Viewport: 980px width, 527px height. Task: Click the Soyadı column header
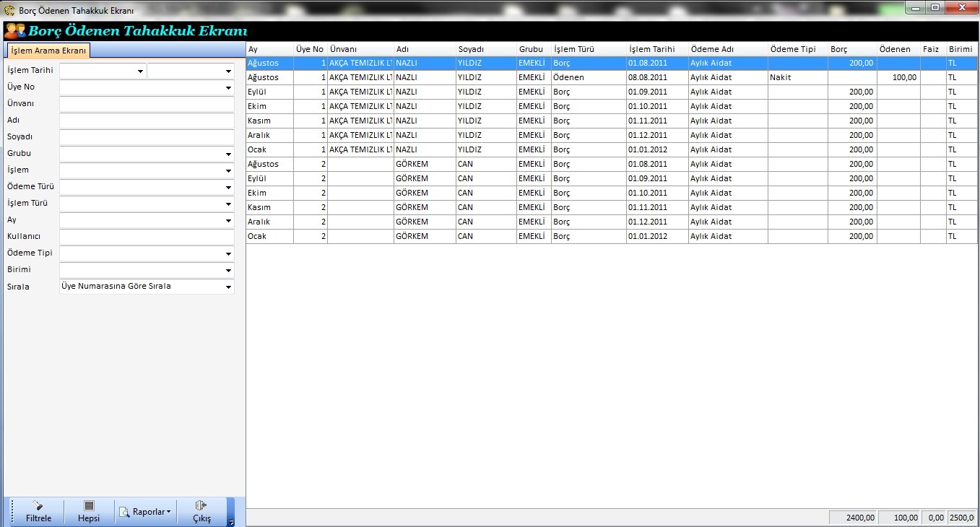click(485, 49)
